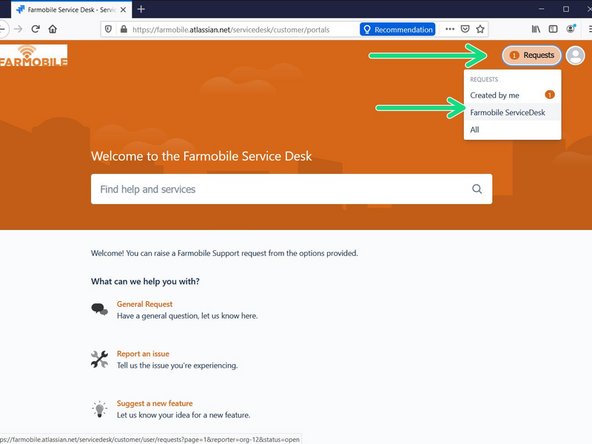Viewport: 592px width, 444px height.
Task: Click 'Tell us the issue you're experiencing.'
Action: pyautogui.click(x=177, y=365)
